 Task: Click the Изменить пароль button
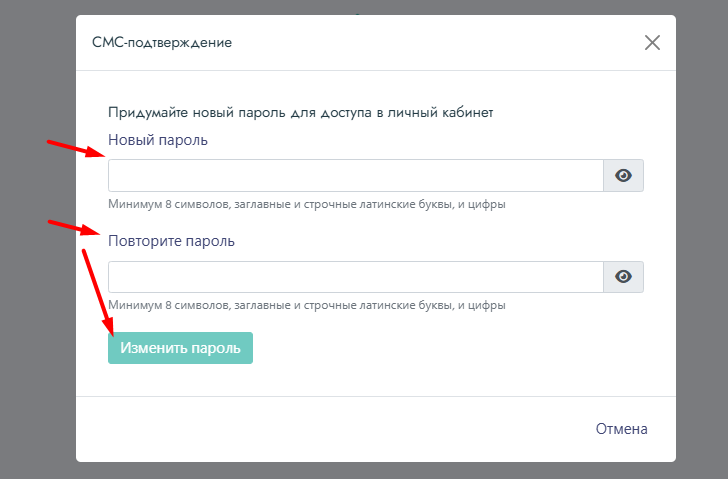tap(180, 348)
